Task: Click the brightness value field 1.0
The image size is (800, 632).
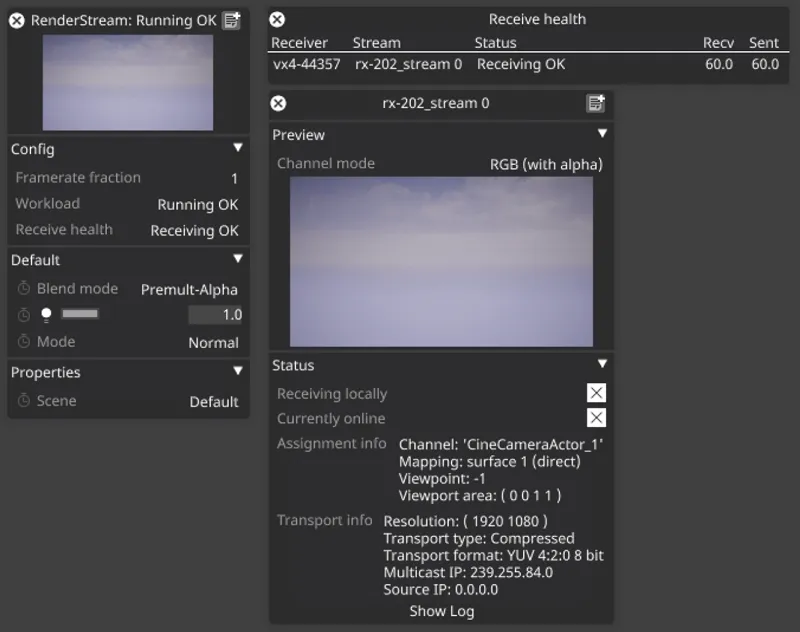Action: tap(216, 315)
